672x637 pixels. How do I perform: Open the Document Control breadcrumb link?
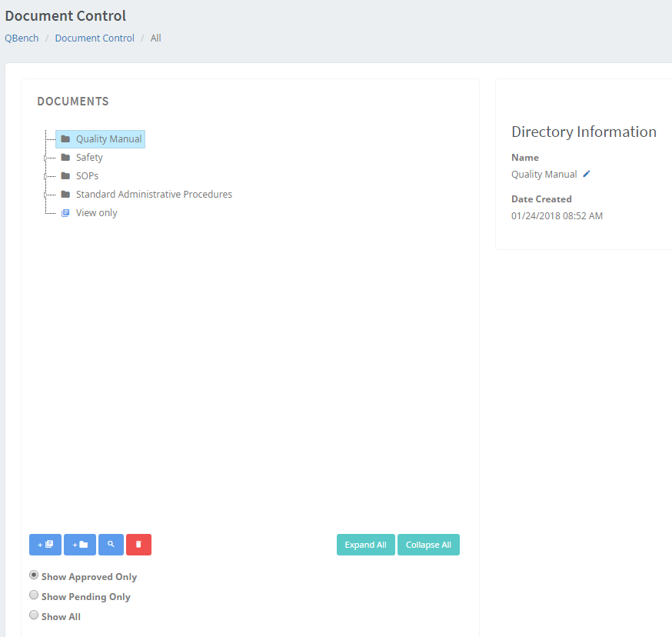pyautogui.click(x=95, y=38)
